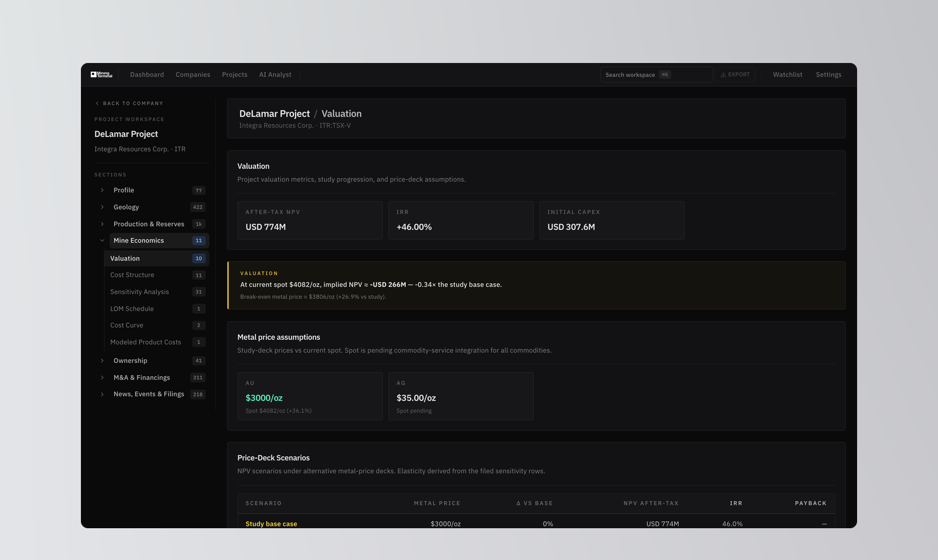Click the Price-Deck Scenarios heading

pos(273,458)
